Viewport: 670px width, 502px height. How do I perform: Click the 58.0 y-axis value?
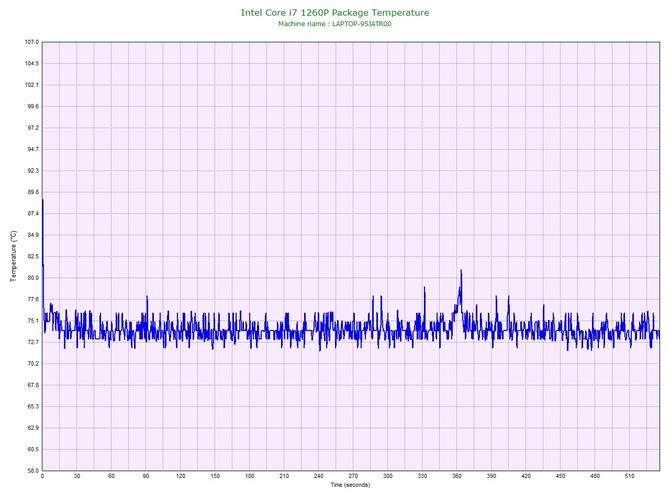tap(33, 471)
